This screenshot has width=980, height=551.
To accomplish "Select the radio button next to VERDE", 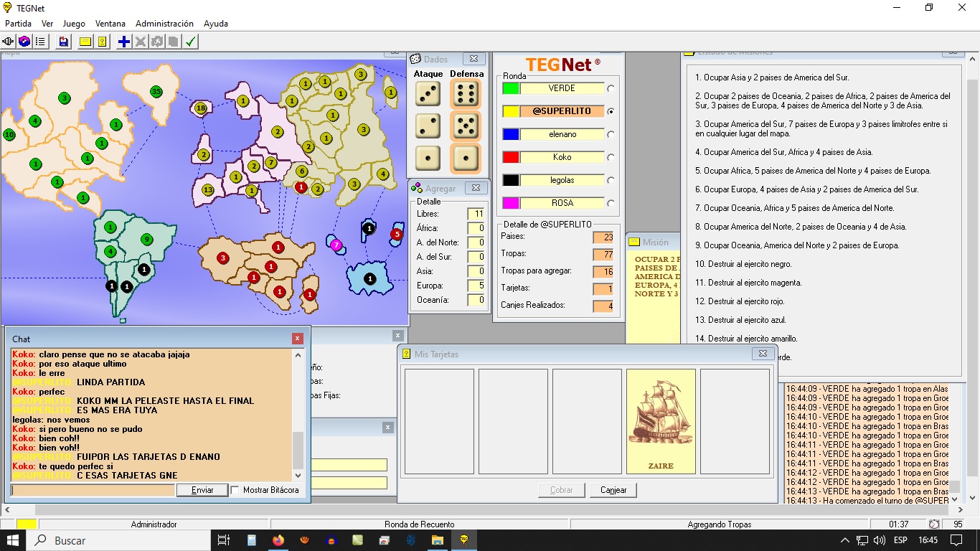I will click(611, 88).
